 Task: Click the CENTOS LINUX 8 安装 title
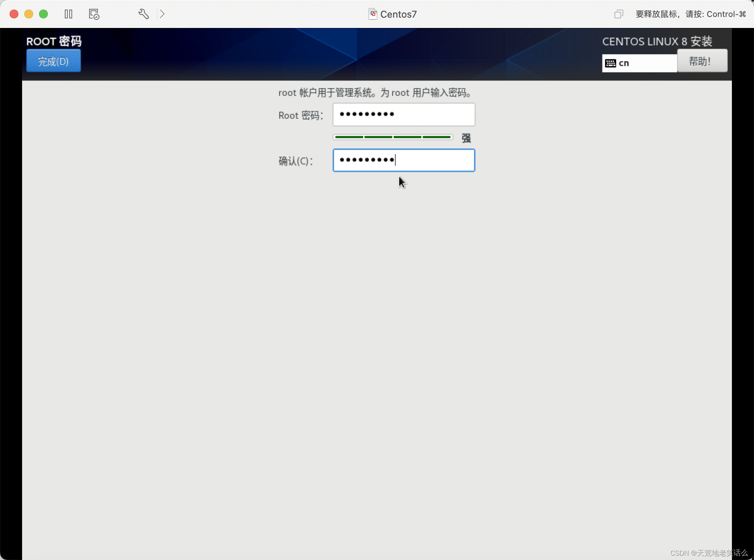click(x=657, y=41)
